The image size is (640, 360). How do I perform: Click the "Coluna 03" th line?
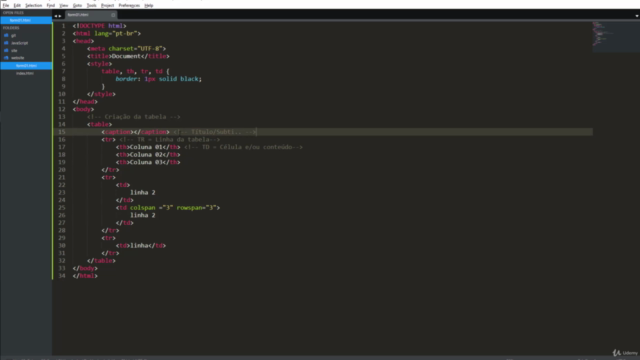pos(148,162)
